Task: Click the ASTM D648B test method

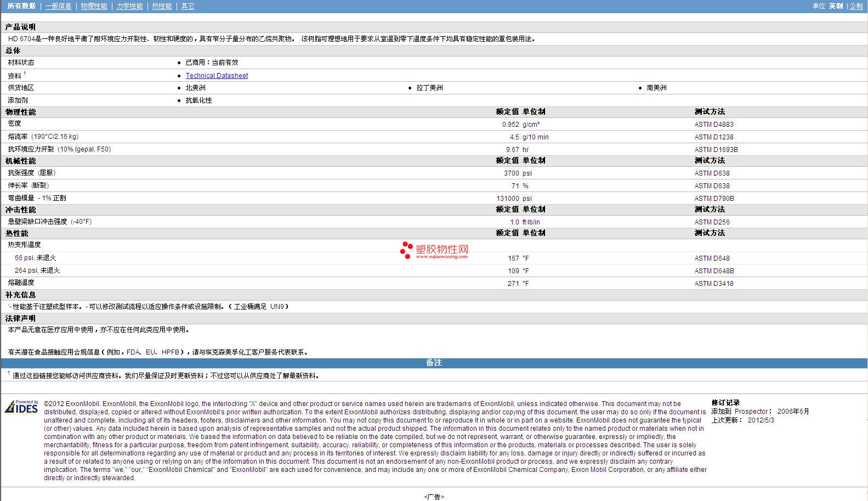Action: [714, 271]
